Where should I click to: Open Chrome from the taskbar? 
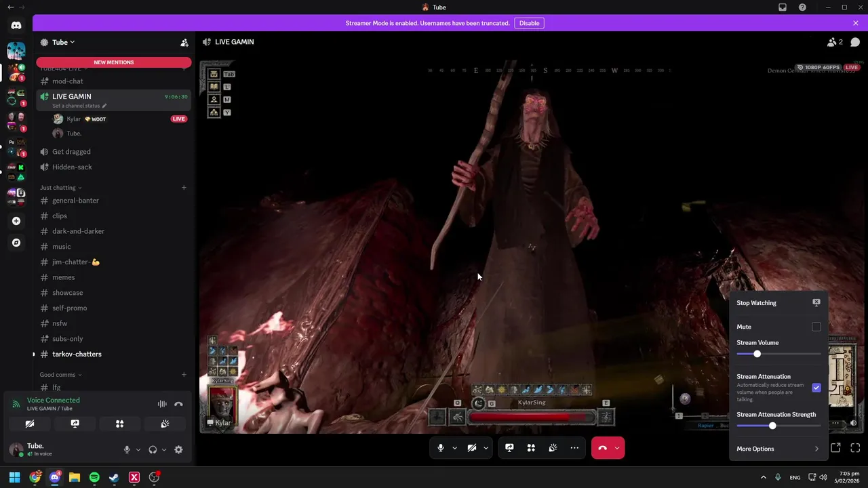tap(35, 477)
